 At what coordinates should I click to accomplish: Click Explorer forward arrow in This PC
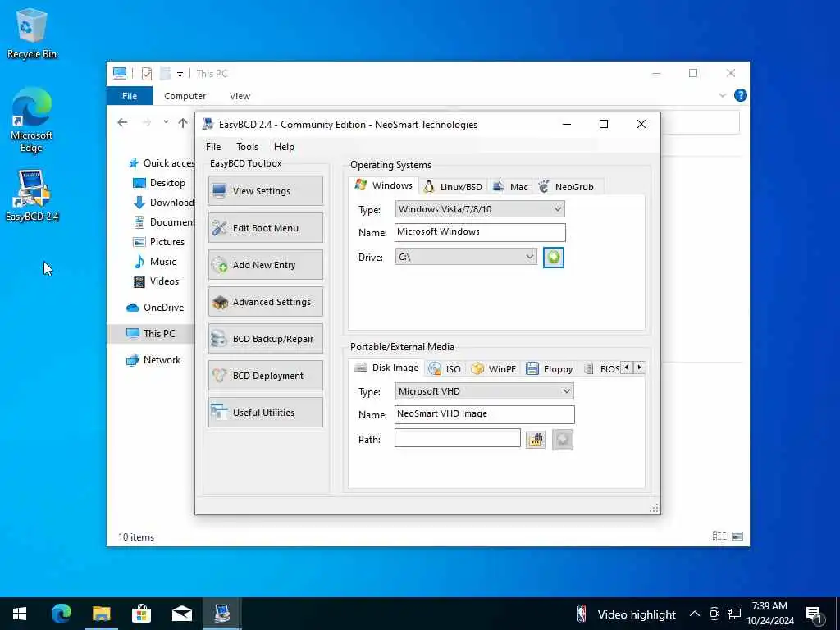[x=146, y=123]
